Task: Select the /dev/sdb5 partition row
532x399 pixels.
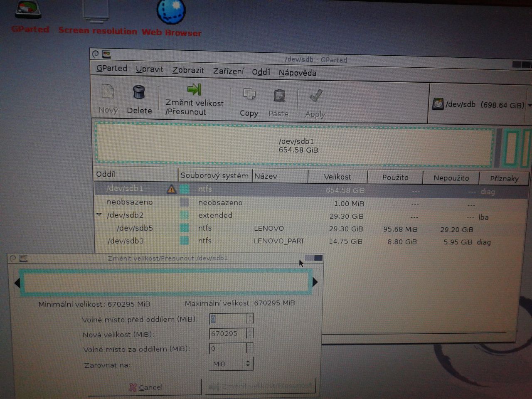Action: [312, 229]
